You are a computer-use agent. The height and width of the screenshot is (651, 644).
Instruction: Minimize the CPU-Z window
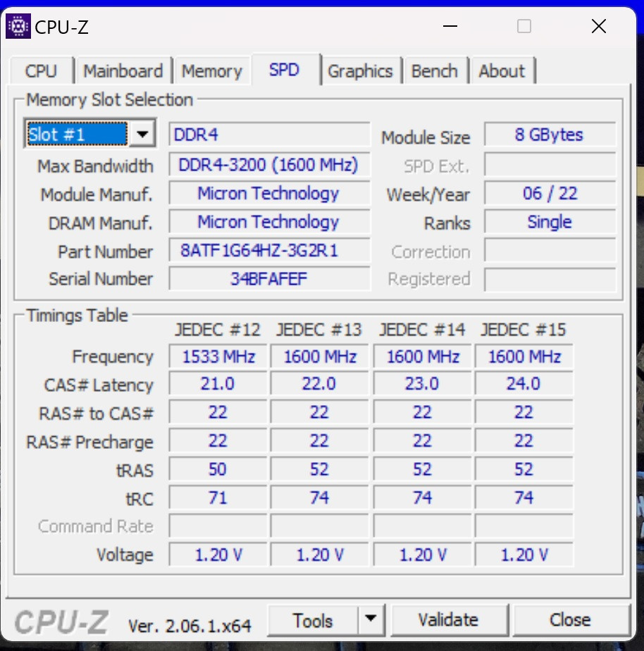click(450, 27)
